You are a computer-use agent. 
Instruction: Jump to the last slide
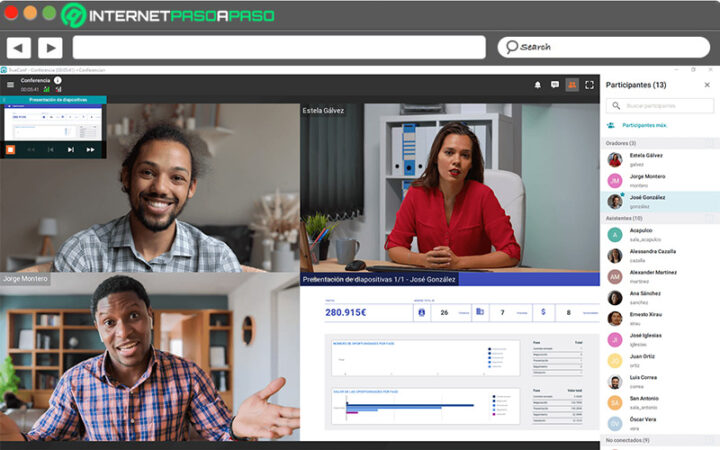click(x=90, y=150)
